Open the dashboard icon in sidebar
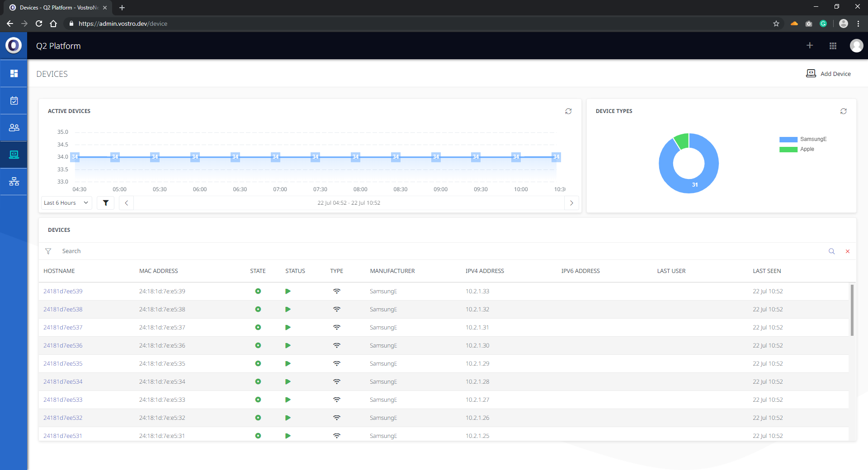Viewport: 868px width, 470px height. 14,73
